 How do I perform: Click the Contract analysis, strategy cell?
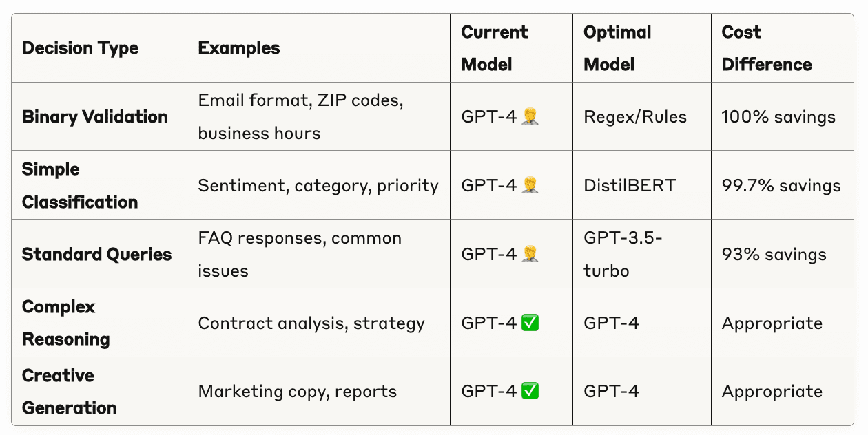click(x=311, y=323)
